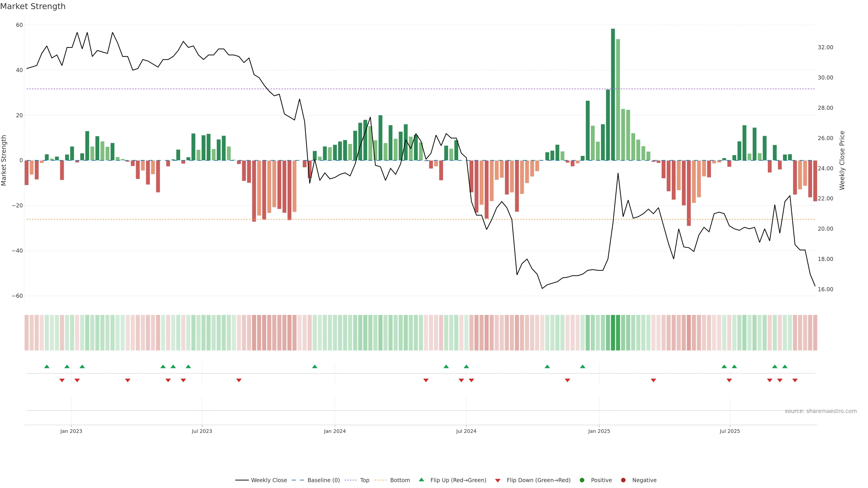This screenshot has height=488, width=868.
Task: Click the Flip Down red triangle legend icon
Action: [x=498, y=481]
